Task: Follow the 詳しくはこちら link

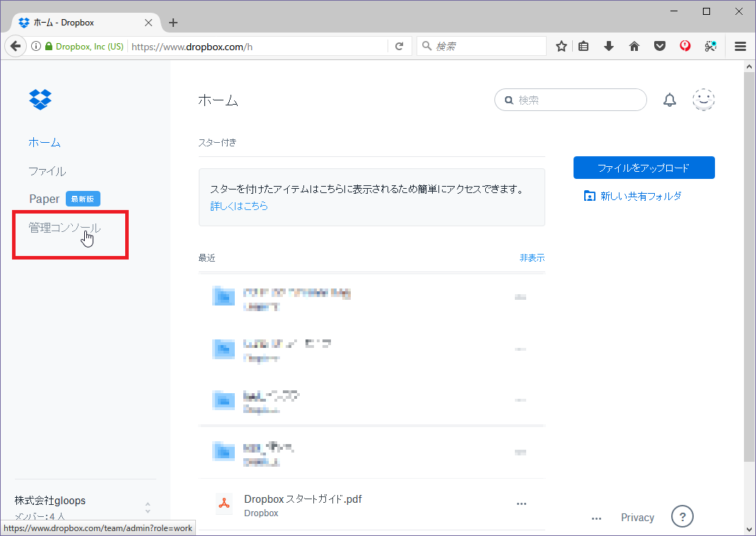Action: [239, 206]
